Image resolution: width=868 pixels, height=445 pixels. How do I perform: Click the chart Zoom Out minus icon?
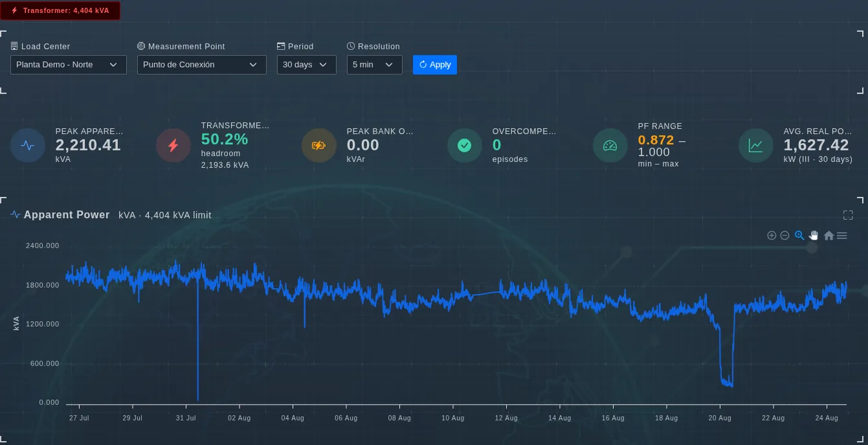pyautogui.click(x=785, y=236)
